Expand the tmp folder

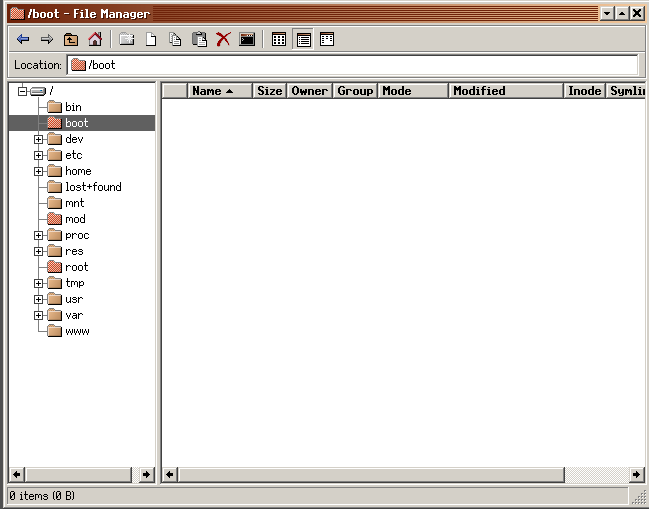coord(38,283)
